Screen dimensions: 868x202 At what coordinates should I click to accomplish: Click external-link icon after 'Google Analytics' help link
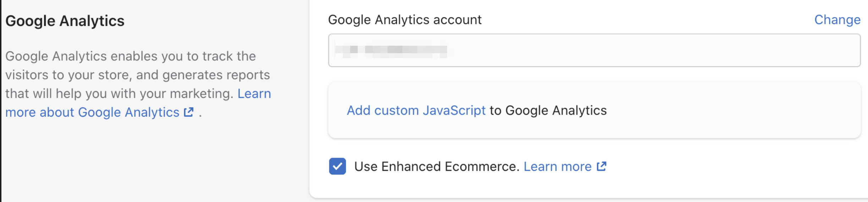coord(188,112)
